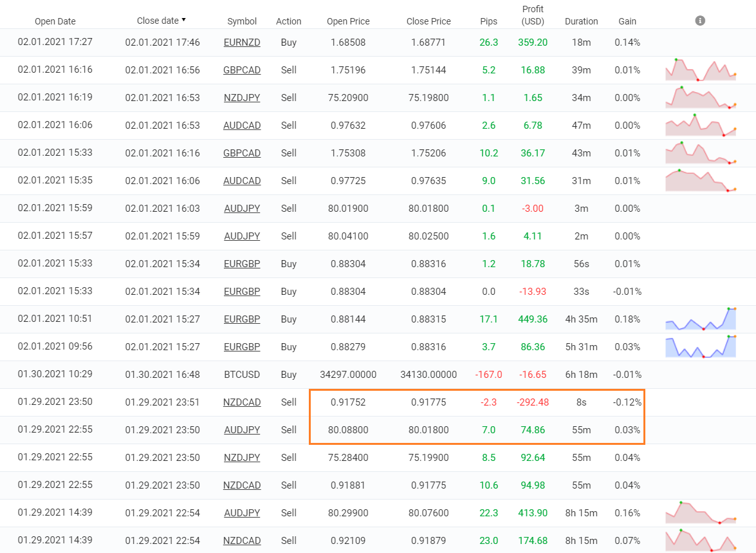Image resolution: width=756 pixels, height=553 pixels.
Task: Open the EURGBP link with 33s duration
Action: coord(242,292)
